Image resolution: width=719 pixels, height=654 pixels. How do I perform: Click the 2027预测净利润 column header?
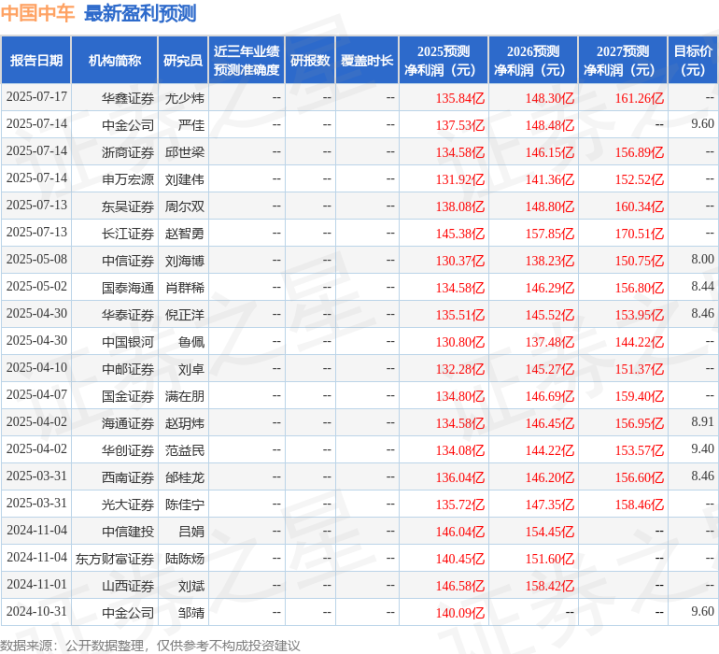[622, 60]
